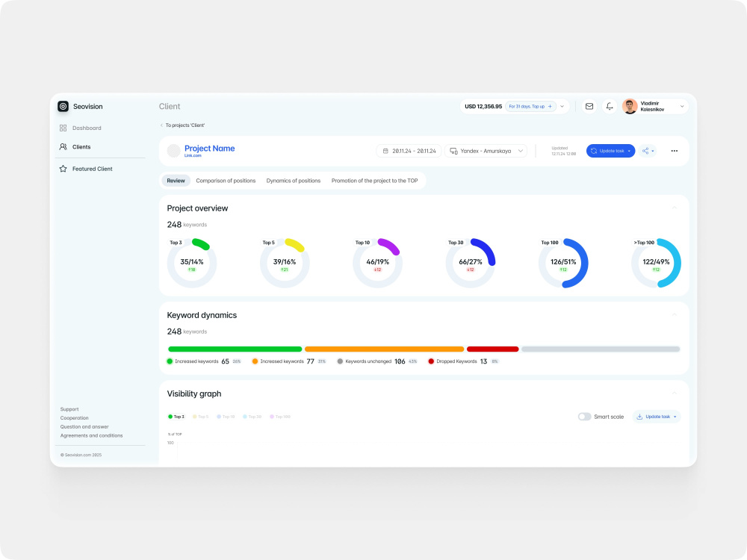
Task: Click the Yandex device icon
Action: point(453,151)
